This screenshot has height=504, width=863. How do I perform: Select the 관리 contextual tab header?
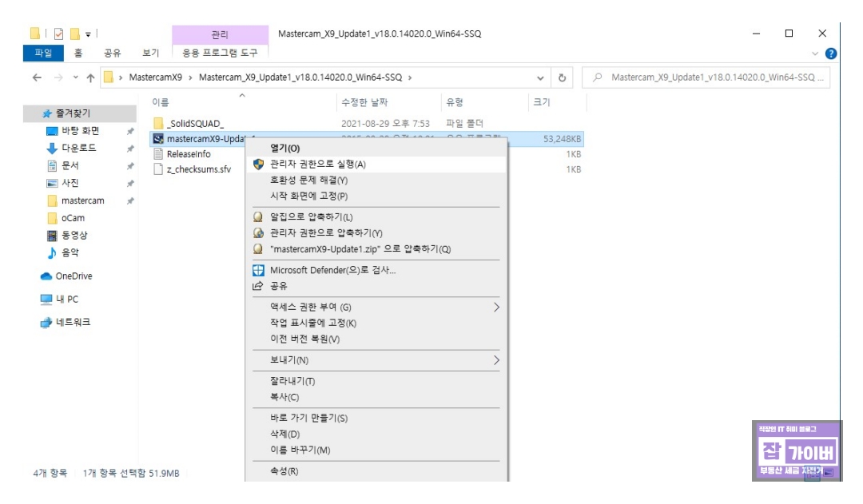pos(221,34)
